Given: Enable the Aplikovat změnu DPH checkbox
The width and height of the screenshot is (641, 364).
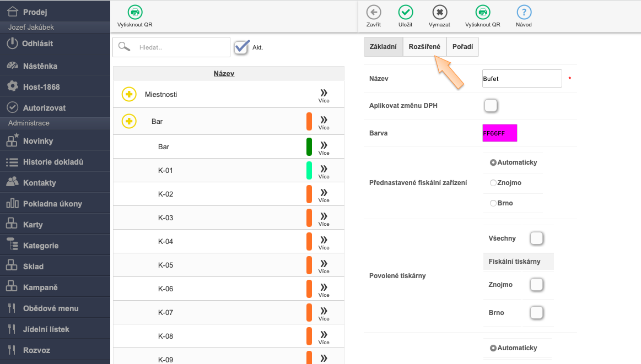Looking at the screenshot, I should click(491, 105).
